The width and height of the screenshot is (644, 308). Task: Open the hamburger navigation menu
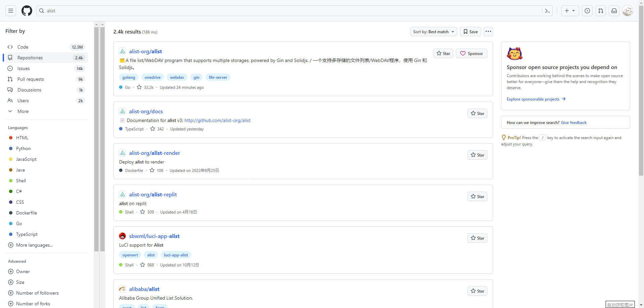pyautogui.click(x=11, y=11)
